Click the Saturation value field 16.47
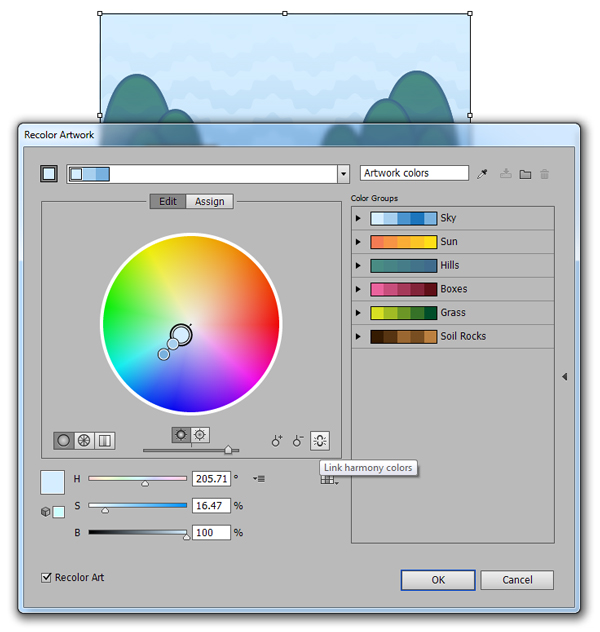The height and width of the screenshot is (632, 600). point(212,505)
